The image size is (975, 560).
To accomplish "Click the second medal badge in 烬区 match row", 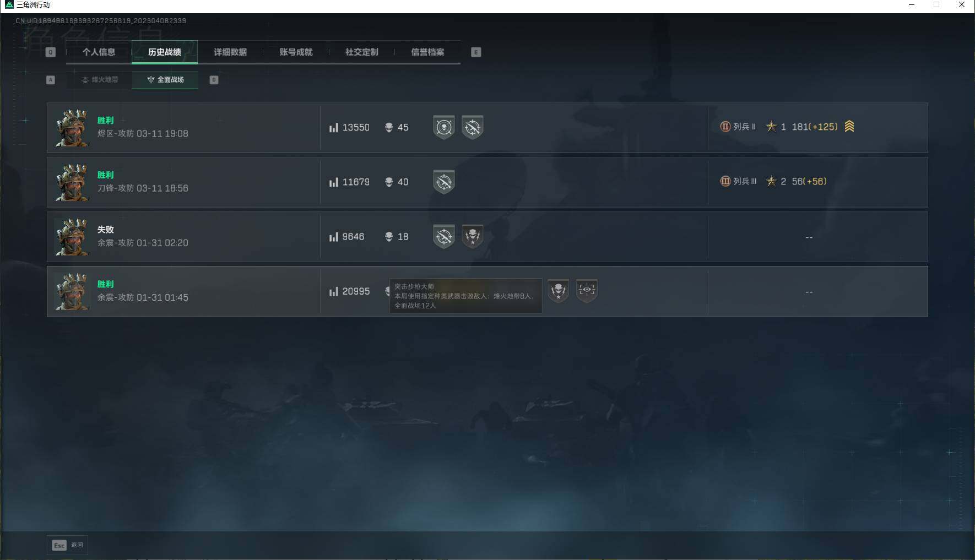I will (472, 127).
